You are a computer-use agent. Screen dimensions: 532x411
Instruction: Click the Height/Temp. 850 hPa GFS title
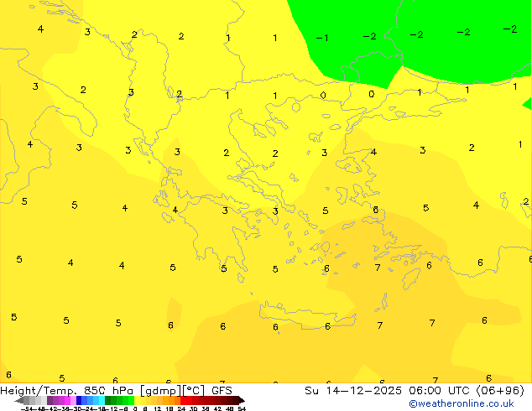[116, 391]
